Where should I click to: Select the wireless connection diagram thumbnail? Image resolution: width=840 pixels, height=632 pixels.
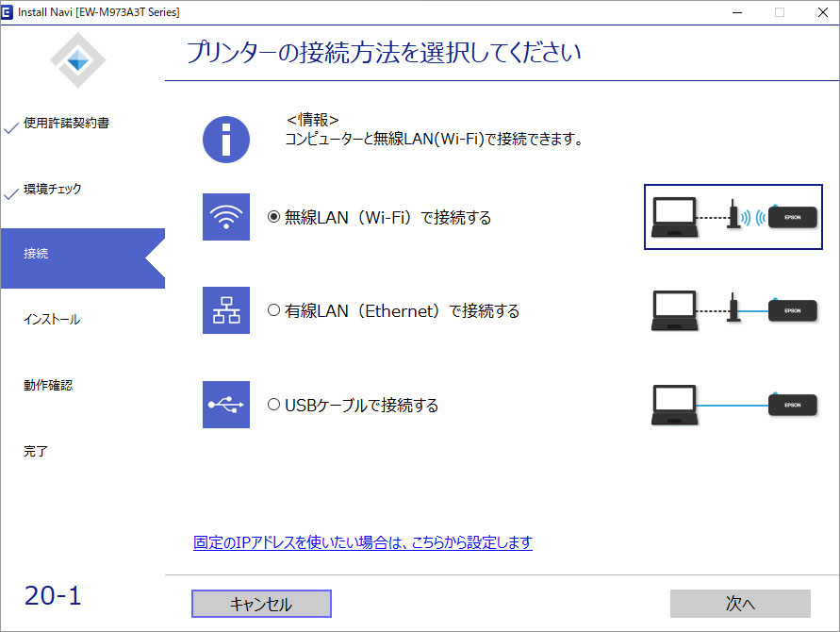[733, 217]
